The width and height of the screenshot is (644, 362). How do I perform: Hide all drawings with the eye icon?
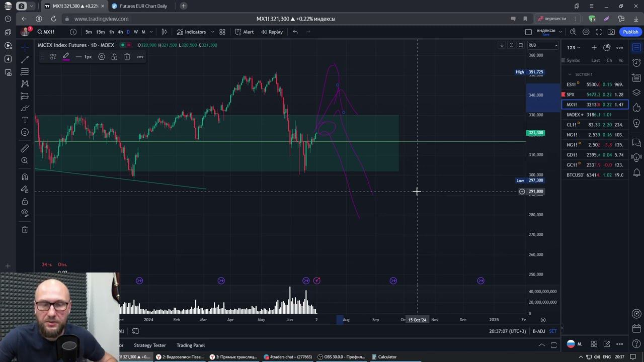[25, 213]
